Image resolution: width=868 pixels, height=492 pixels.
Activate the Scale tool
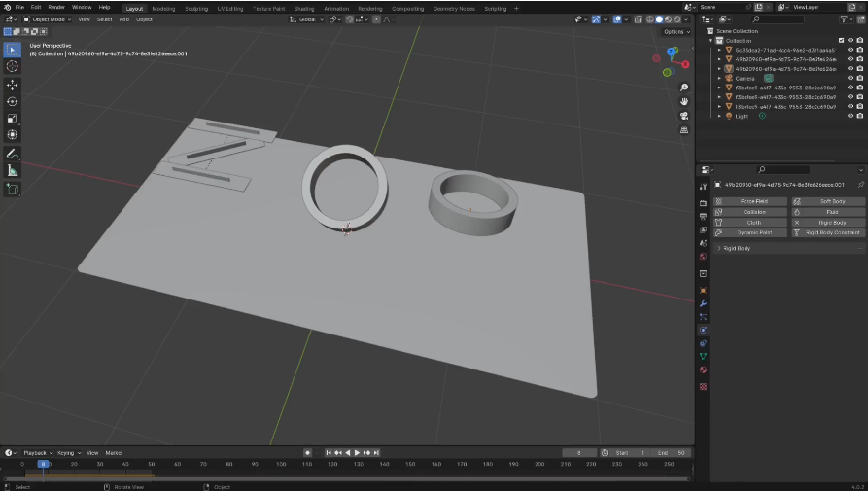click(x=13, y=118)
